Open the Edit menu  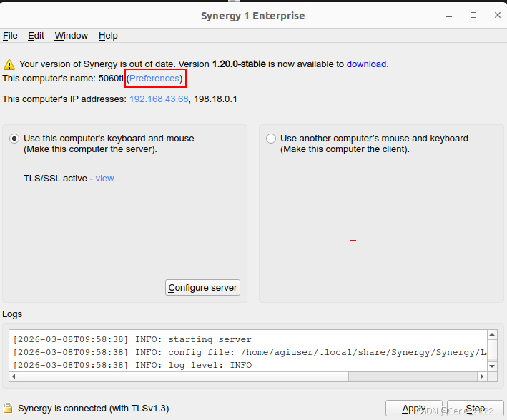click(x=36, y=36)
